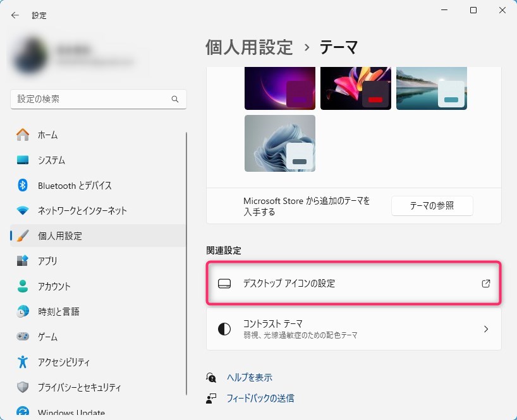This screenshot has width=517, height=420.
Task: Click the Apps icon next to アプリ
Action: 23,261
